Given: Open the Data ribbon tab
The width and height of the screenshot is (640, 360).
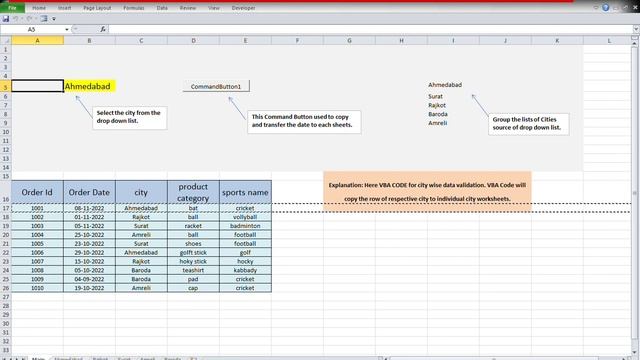Looking at the screenshot, I should click(x=162, y=8).
